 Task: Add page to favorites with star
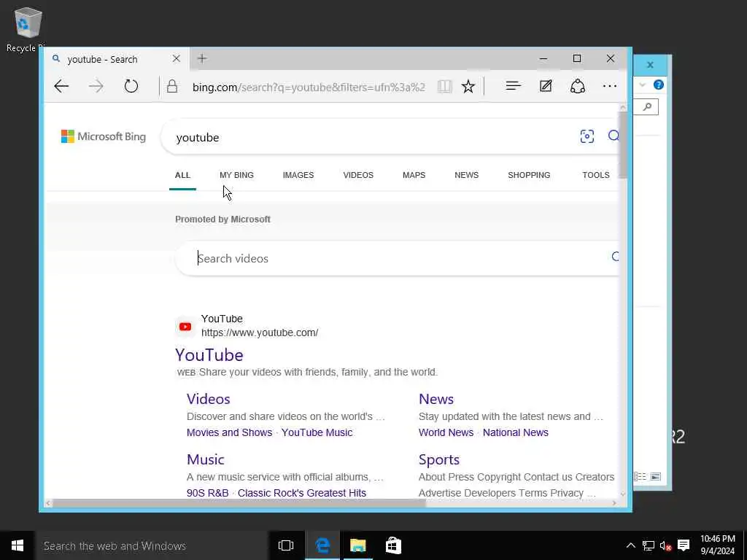pyautogui.click(x=468, y=87)
